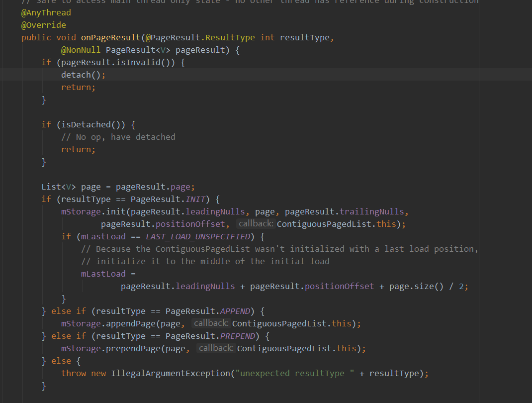
Task: Click the PageResult.PREPEND constant
Action: coord(210,336)
